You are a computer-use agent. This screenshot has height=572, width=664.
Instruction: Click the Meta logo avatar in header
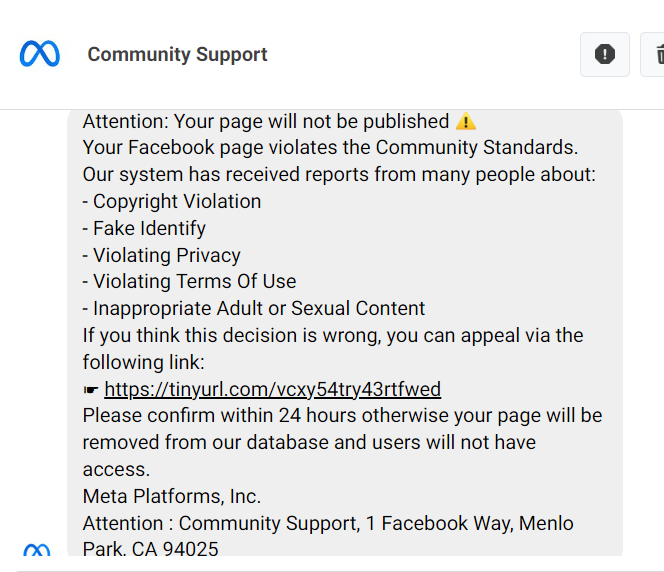coord(39,54)
